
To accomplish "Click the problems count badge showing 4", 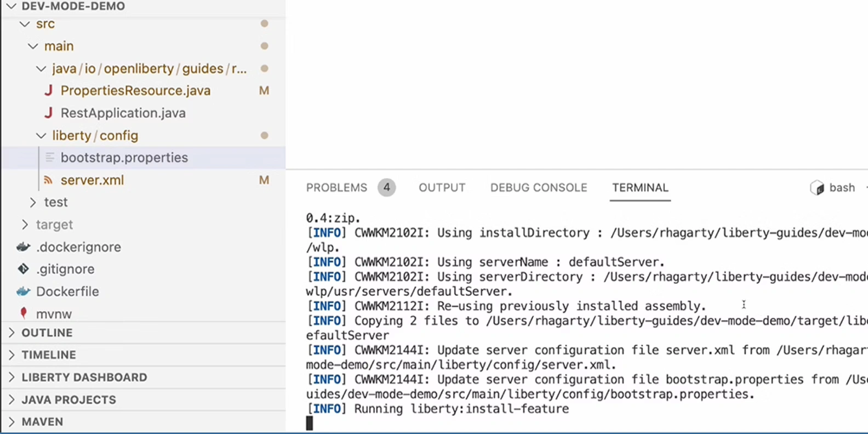I will tap(386, 188).
